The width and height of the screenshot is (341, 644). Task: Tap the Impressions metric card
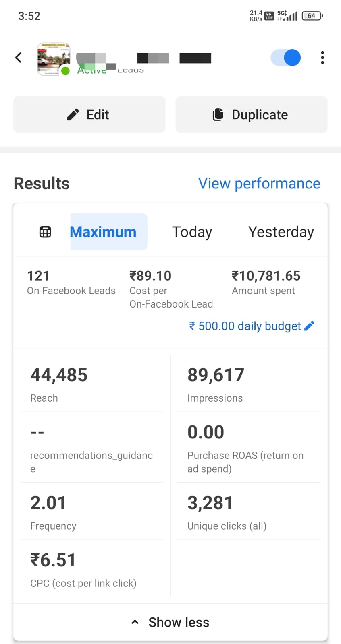pyautogui.click(x=249, y=383)
